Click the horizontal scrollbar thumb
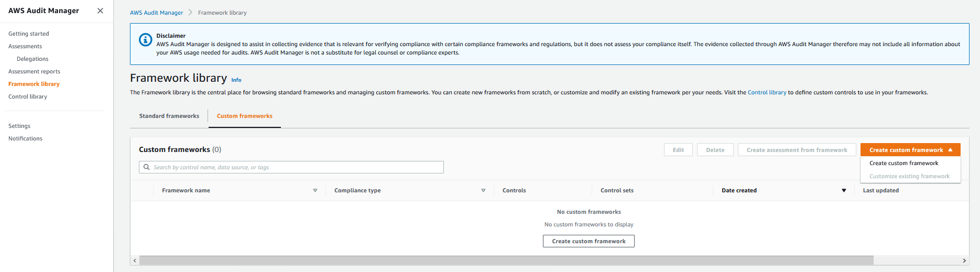Screen dimensions: 980x272 506,260
